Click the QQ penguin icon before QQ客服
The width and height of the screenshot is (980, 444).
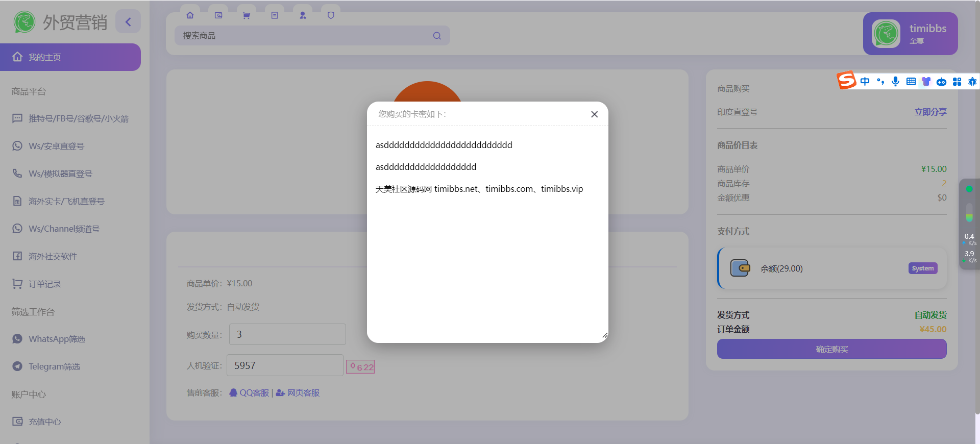(233, 392)
